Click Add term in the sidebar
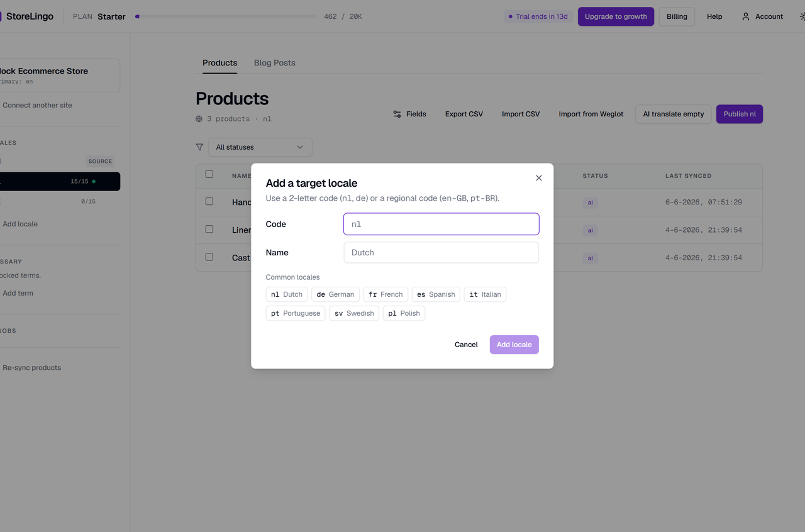 coord(18,293)
